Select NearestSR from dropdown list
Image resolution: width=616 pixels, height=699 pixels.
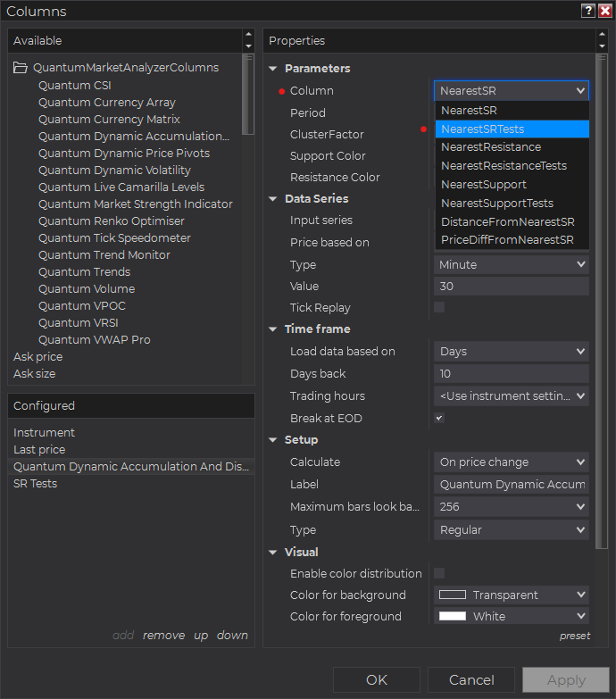pos(512,111)
